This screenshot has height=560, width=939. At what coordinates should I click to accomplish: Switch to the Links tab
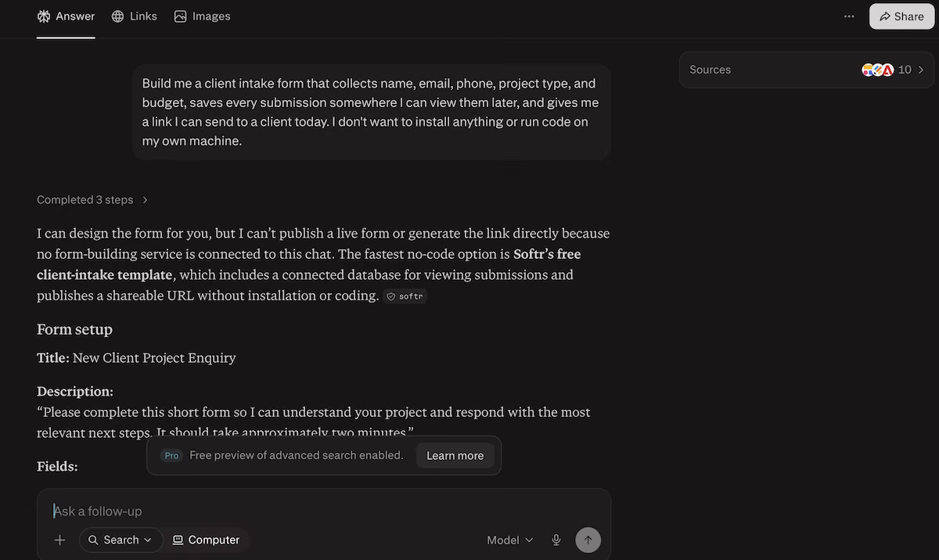click(x=135, y=16)
